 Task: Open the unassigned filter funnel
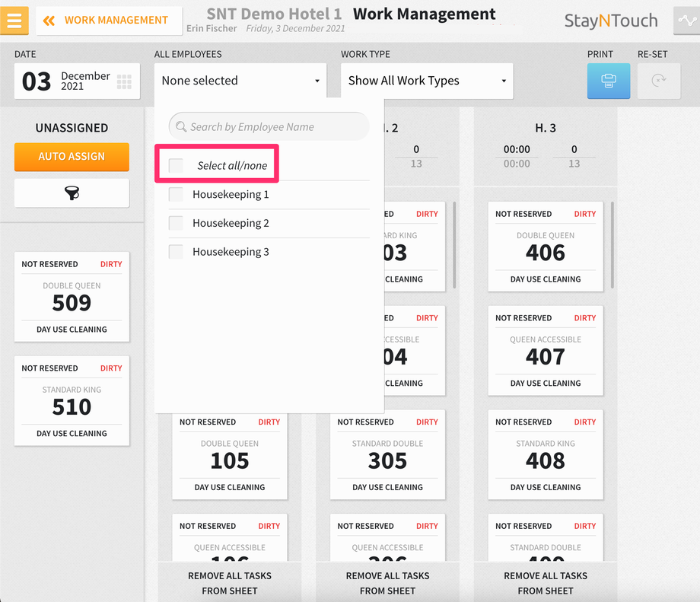click(x=72, y=193)
